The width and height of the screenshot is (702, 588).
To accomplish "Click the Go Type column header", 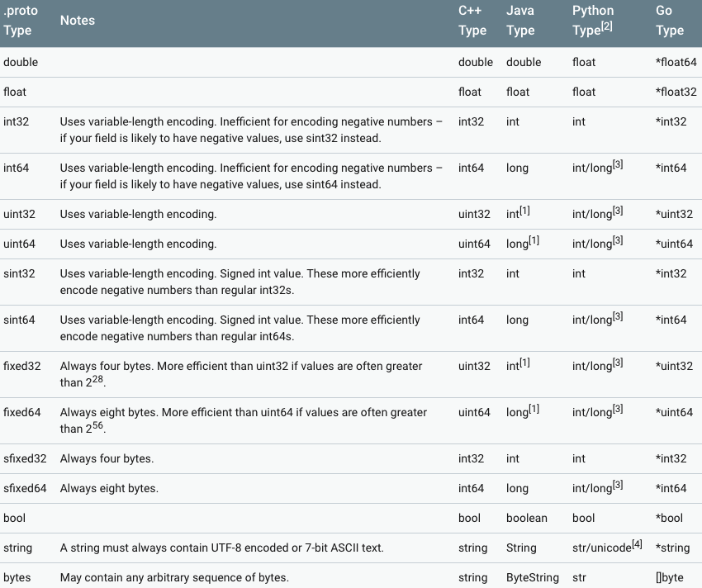I will 670,21.
